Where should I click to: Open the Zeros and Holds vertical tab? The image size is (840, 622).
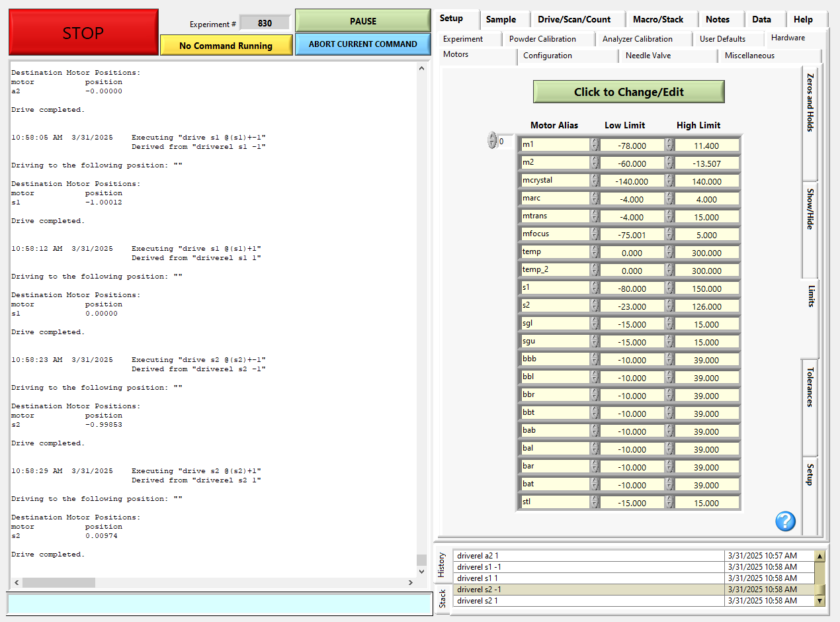[810, 103]
